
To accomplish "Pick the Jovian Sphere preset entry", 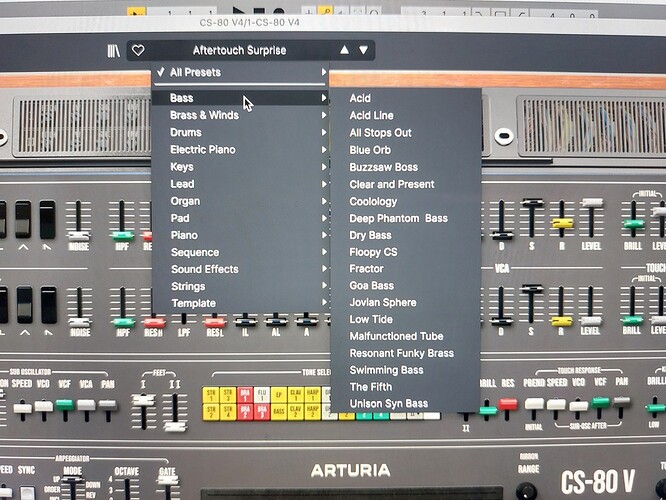I will coord(383,302).
